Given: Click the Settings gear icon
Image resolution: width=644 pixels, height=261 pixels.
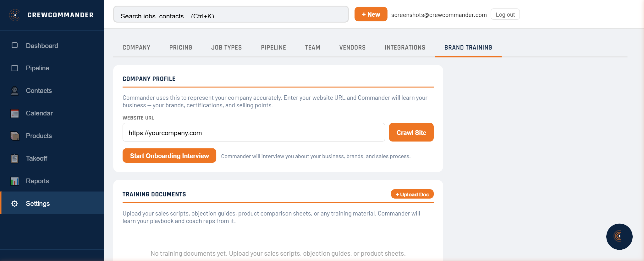Looking at the screenshot, I should [14, 204].
